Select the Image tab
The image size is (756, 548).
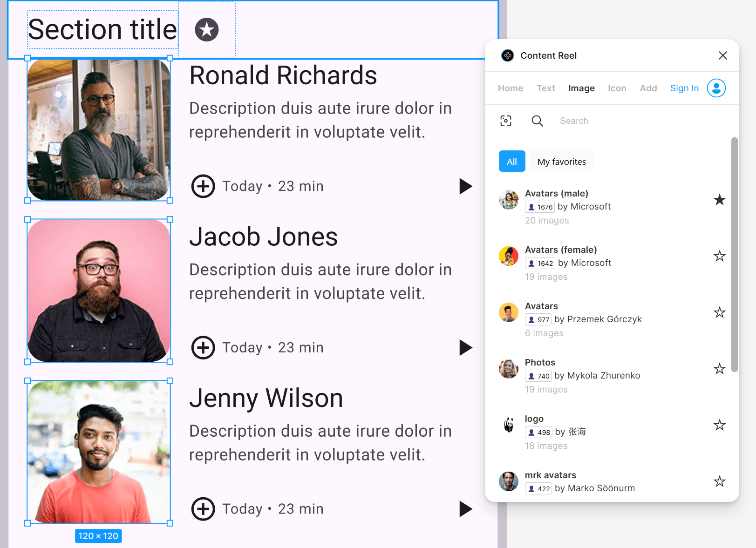tap(581, 88)
